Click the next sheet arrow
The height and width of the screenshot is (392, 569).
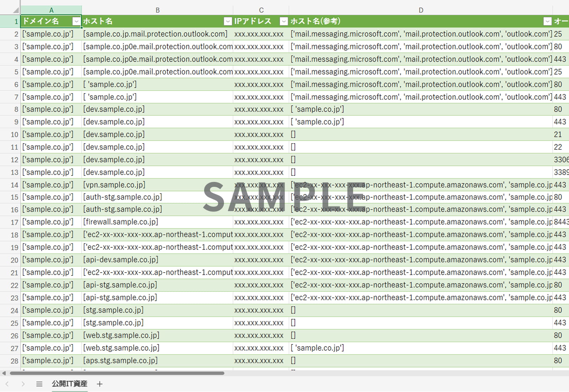(x=23, y=384)
